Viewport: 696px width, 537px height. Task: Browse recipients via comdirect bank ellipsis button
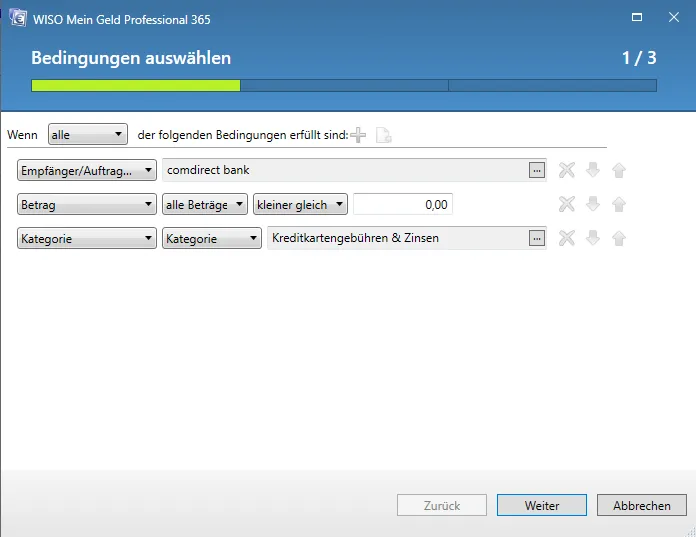(537, 170)
